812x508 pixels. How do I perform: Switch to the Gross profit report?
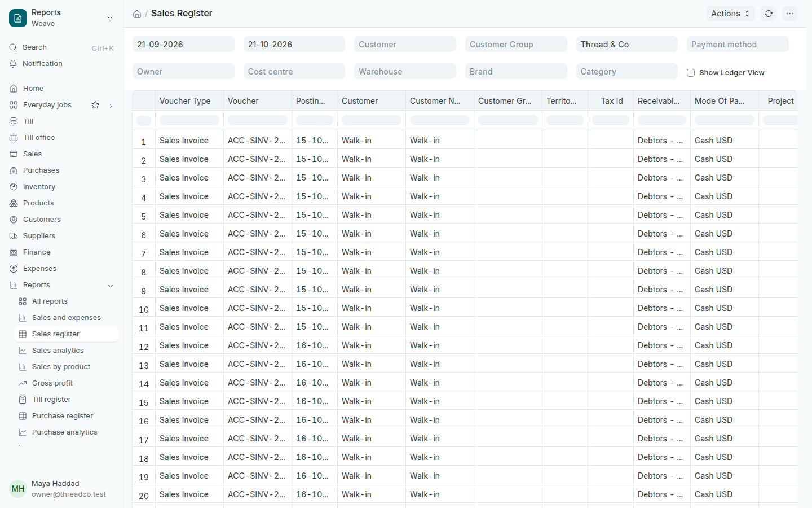[x=66, y=383]
